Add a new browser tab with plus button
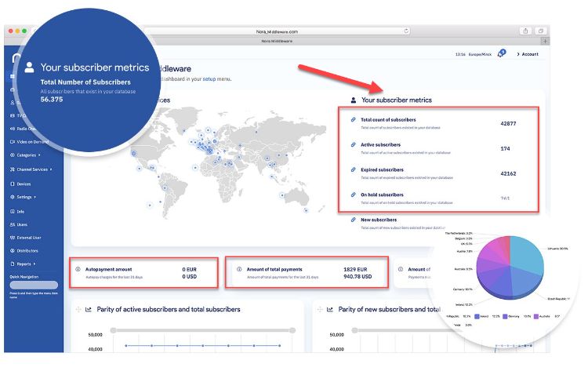Screen dimensions: 588x371 (545, 41)
